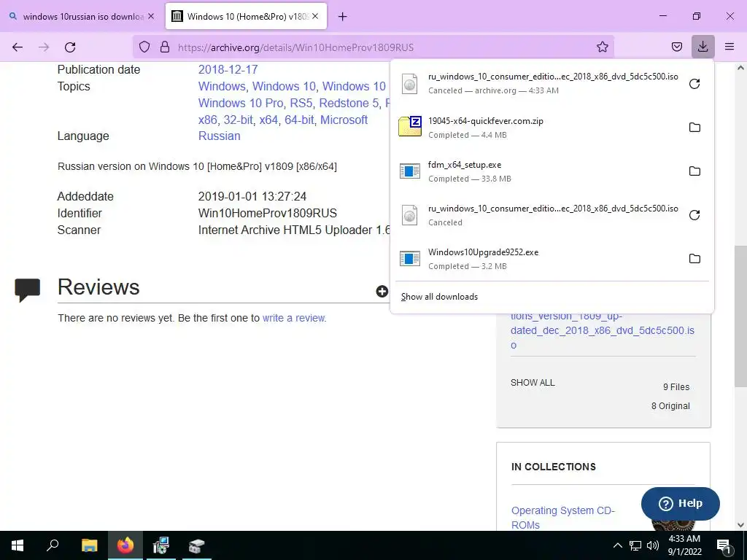Image resolution: width=747 pixels, height=560 pixels.
Task: Open notification center
Action: [x=723, y=545]
